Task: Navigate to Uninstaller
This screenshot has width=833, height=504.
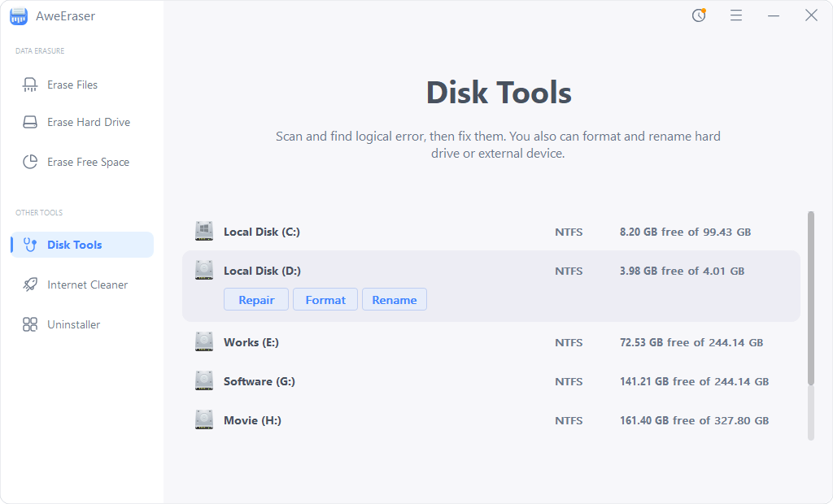Action: pos(82,324)
